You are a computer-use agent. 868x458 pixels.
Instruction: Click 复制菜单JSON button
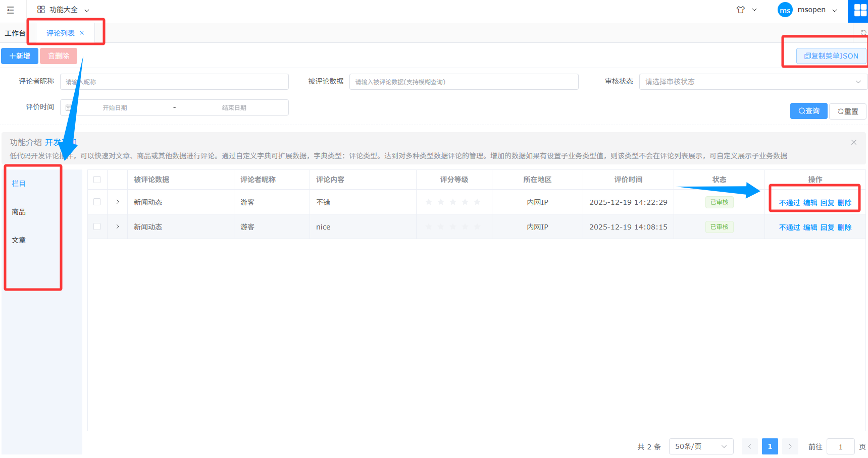[831, 56]
